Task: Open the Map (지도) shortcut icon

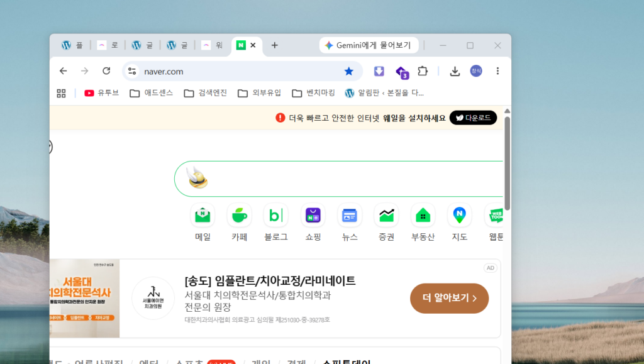Action: pyautogui.click(x=459, y=216)
